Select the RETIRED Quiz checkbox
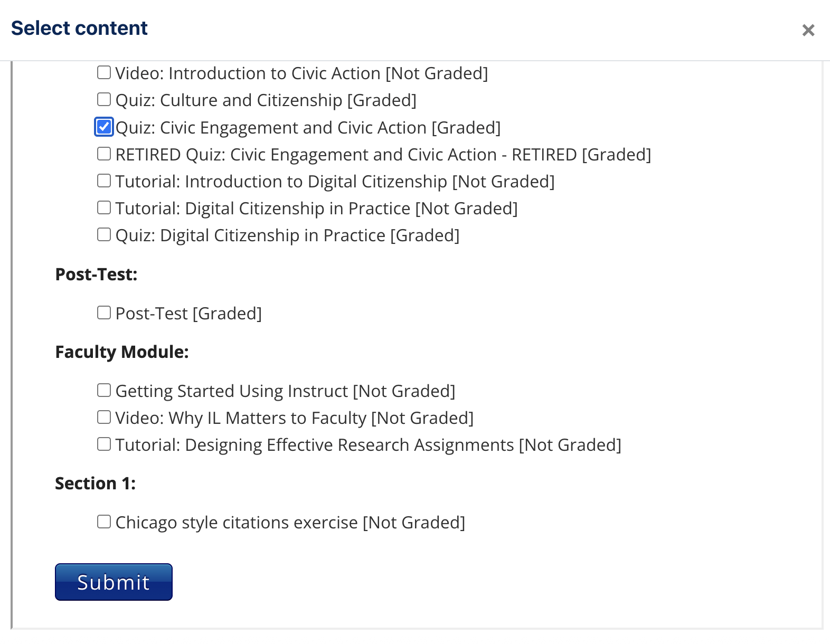The image size is (830, 644). point(104,154)
